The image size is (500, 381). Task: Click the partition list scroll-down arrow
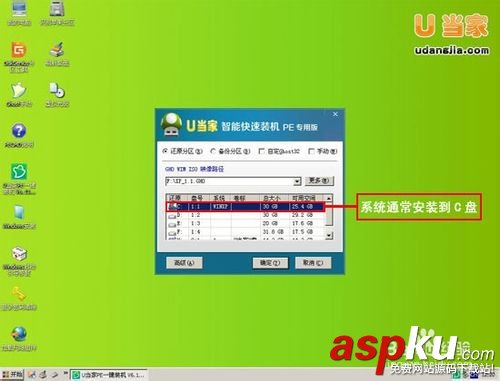click(329, 236)
